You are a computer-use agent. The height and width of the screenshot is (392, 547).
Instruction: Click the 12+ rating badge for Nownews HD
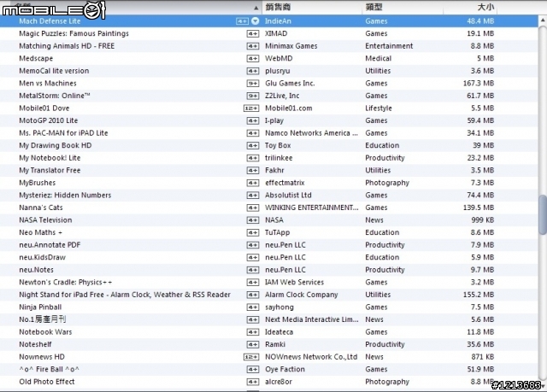pos(251,357)
